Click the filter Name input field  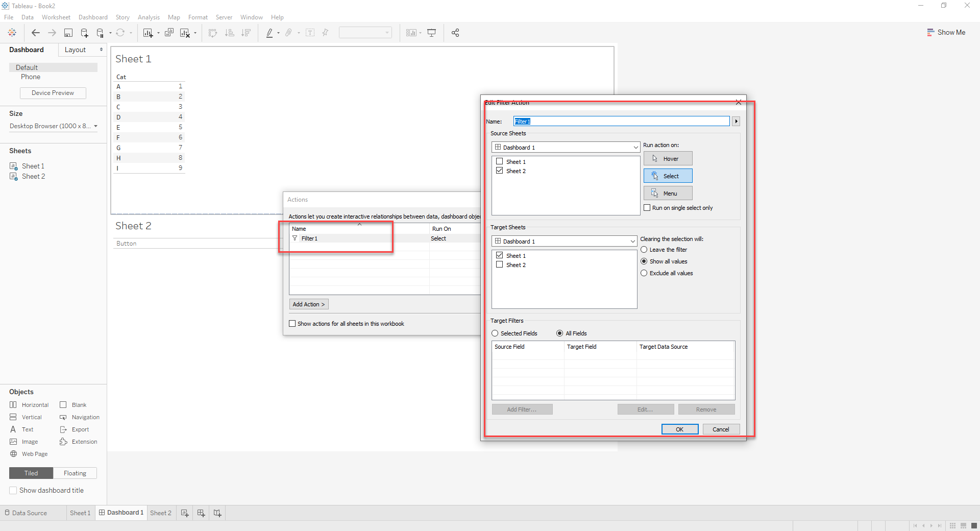(621, 122)
